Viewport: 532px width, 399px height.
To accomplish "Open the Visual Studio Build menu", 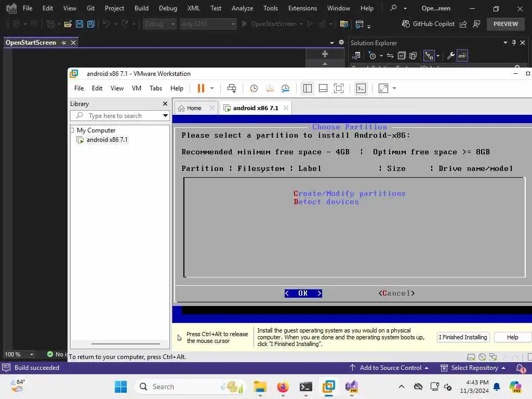I will (141, 8).
